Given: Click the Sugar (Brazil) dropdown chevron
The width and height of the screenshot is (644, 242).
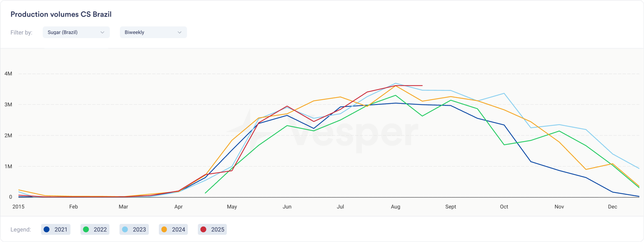Looking at the screenshot, I should click(102, 32).
